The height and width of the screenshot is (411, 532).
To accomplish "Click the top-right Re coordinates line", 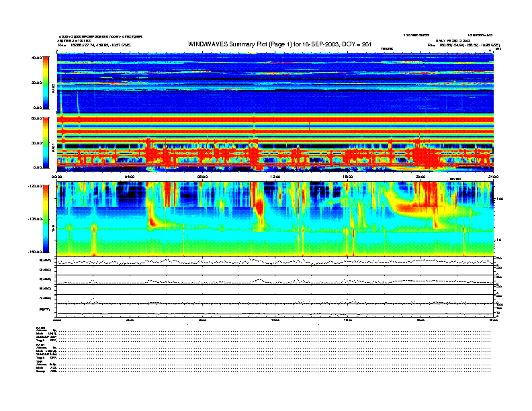I will pos(463,45).
